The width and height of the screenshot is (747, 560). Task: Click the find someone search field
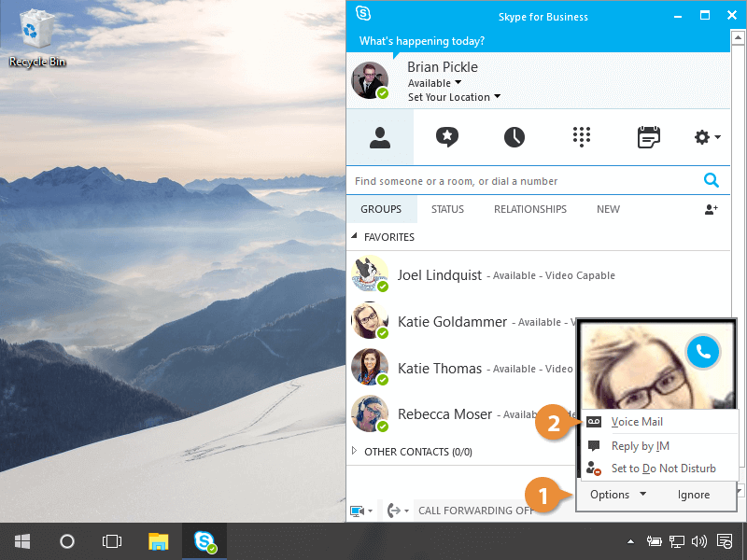tap(523, 181)
